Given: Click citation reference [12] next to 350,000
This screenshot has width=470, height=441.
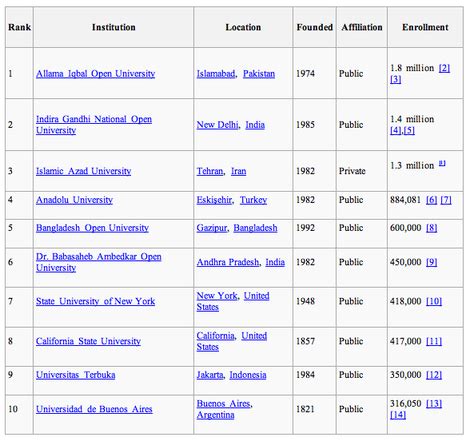Looking at the screenshot, I should [434, 375].
